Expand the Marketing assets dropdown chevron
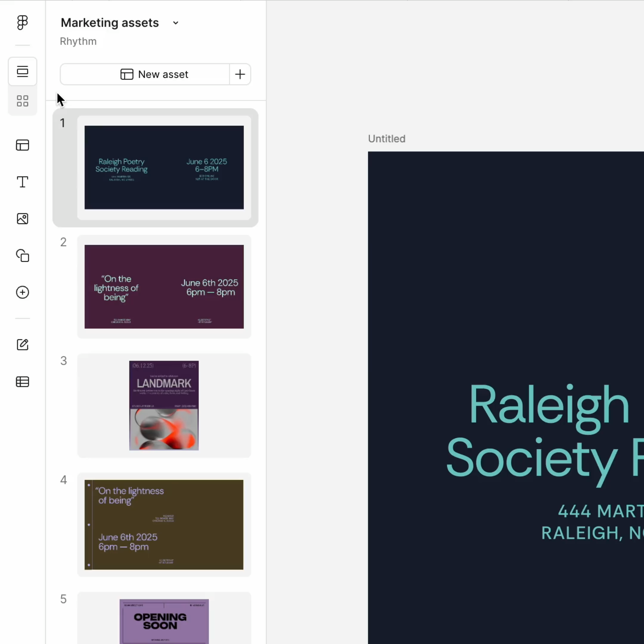This screenshot has height=644, width=644. (x=176, y=23)
